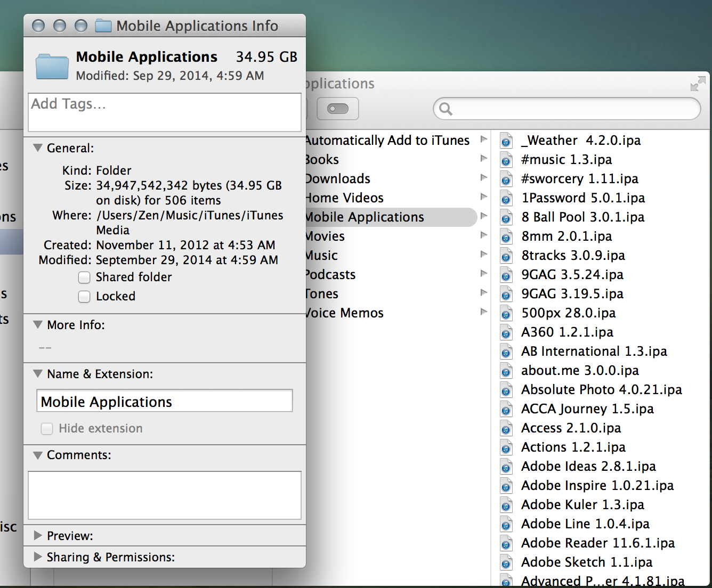This screenshot has width=712, height=588.
Task: Collapse the Comments section
Action: (x=38, y=455)
